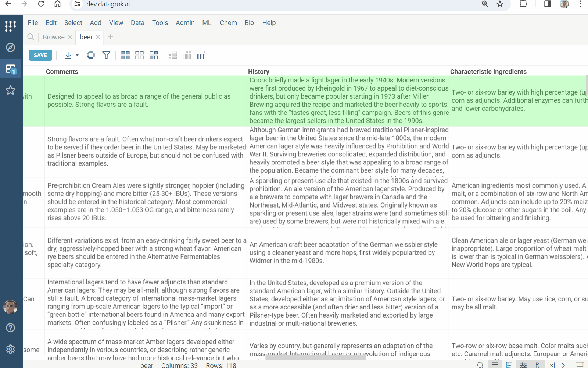
Task: Click the 'Columns: 33' status text
Action: click(x=179, y=365)
